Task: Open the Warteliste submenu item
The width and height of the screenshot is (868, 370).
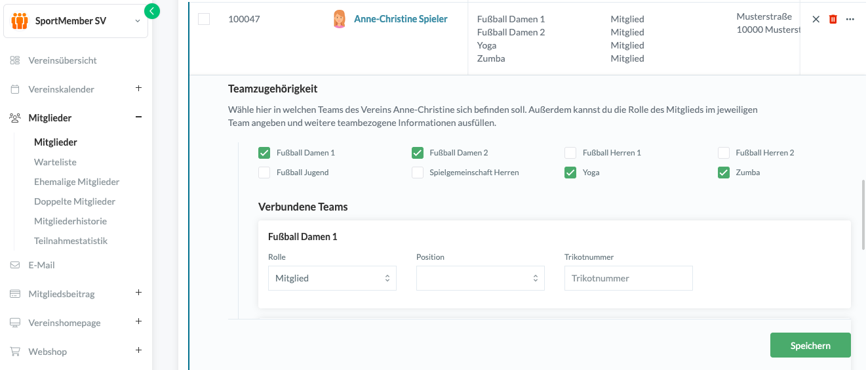Action: (55, 162)
